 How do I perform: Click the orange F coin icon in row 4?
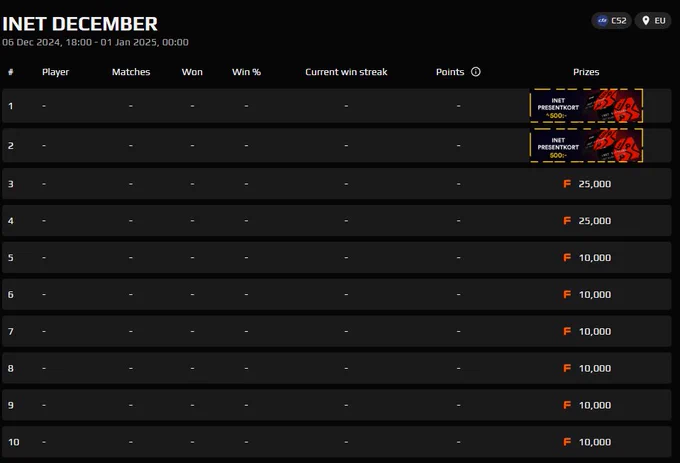point(567,221)
